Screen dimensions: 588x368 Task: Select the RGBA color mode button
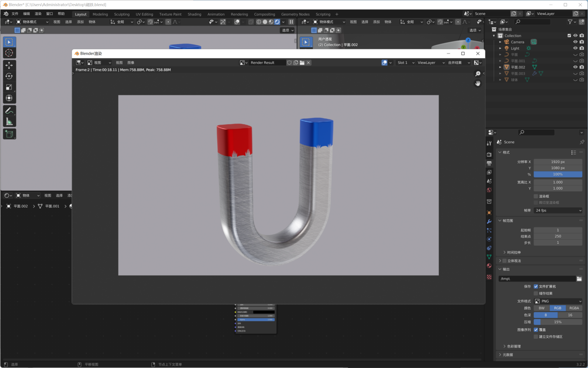click(x=574, y=308)
